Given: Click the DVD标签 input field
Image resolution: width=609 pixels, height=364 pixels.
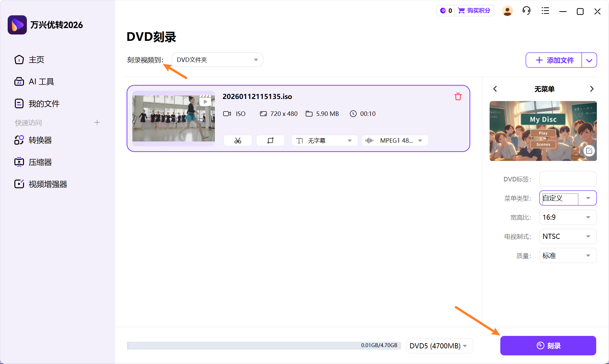Looking at the screenshot, I should [568, 179].
